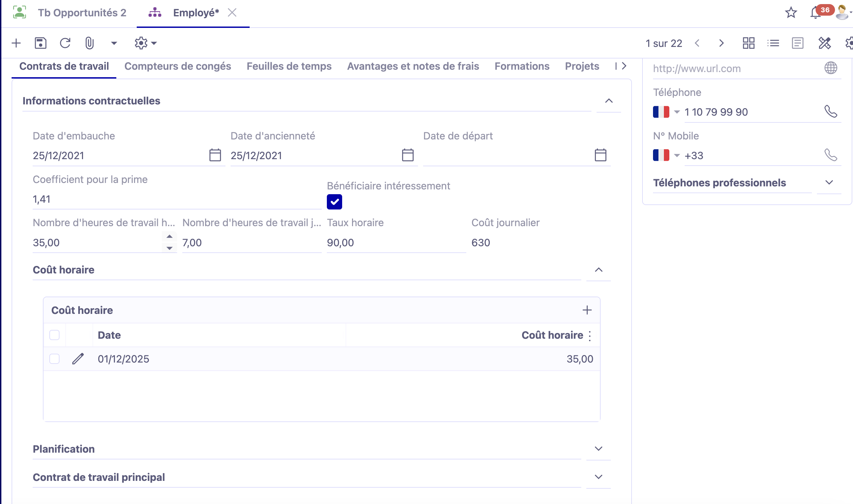Image resolution: width=853 pixels, height=504 pixels.
Task: Refresh the employee form
Action: point(65,43)
